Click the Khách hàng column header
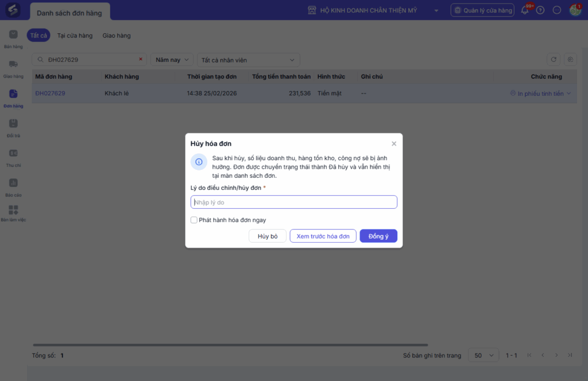The width and height of the screenshot is (588, 381). [x=122, y=76]
